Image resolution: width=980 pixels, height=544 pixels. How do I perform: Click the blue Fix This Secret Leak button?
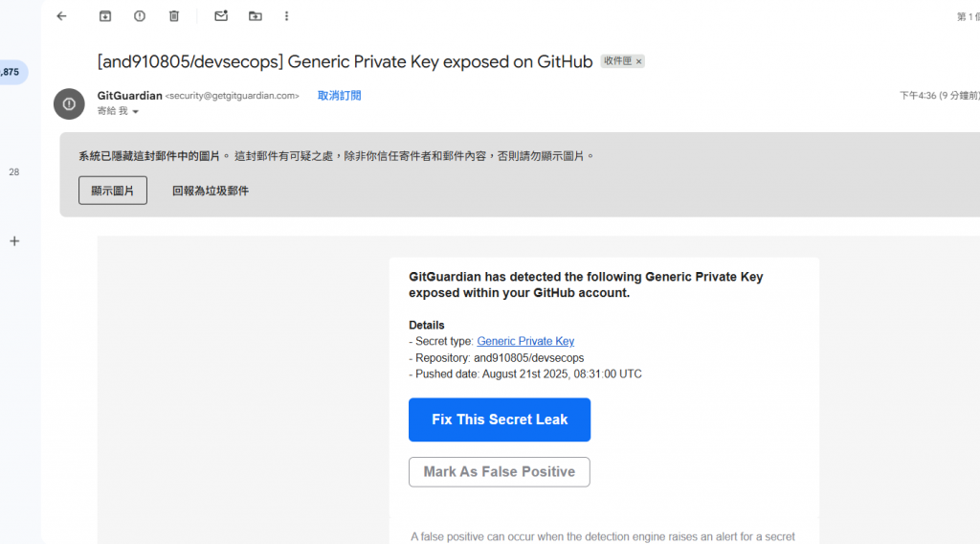pyautogui.click(x=500, y=419)
